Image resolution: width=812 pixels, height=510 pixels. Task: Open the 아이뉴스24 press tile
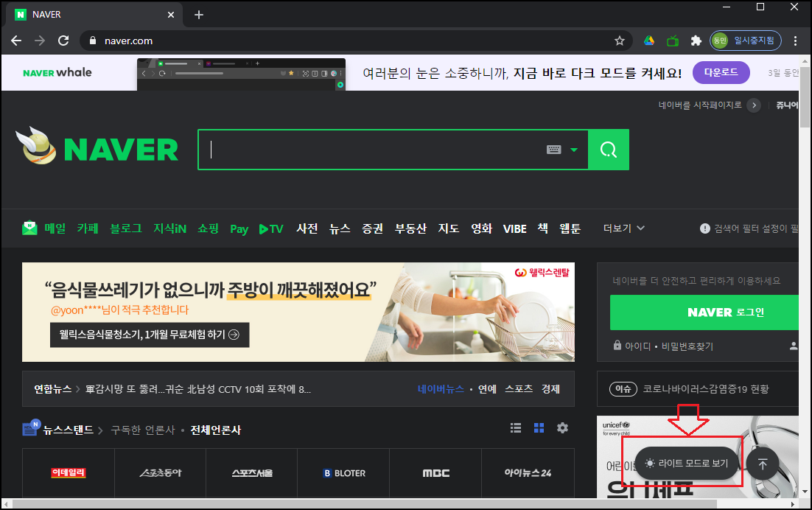pos(528,472)
